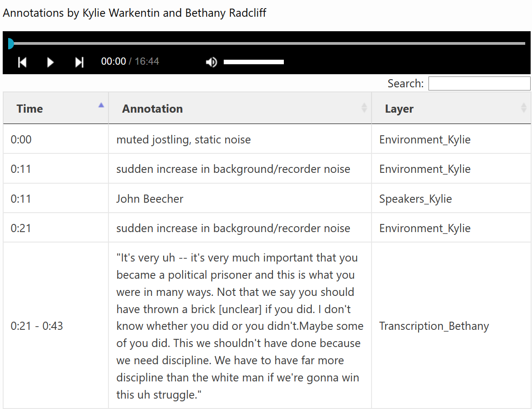The height and width of the screenshot is (409, 532).
Task: Click the playhead marker at start
Action: [10, 43]
